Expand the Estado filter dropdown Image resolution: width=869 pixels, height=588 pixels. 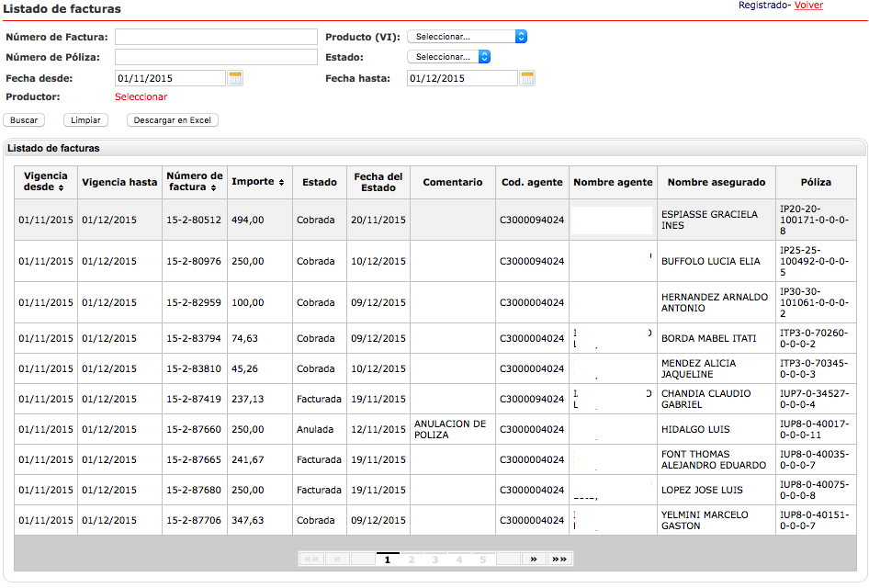pyautogui.click(x=449, y=57)
